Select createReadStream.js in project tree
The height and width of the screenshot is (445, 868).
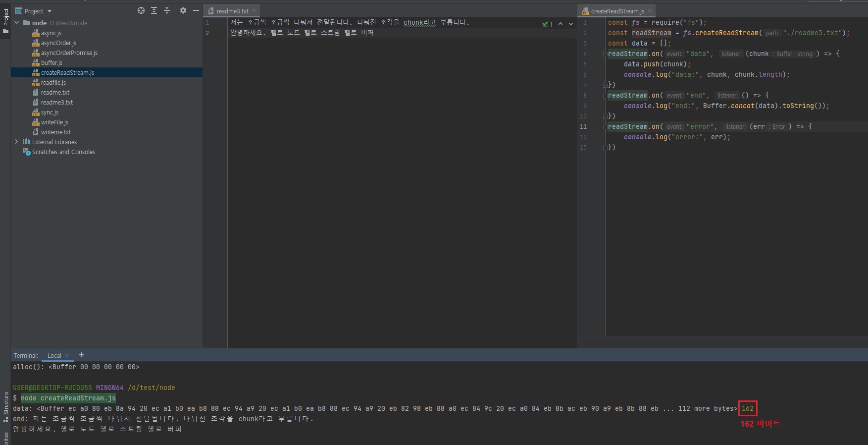(106, 72)
